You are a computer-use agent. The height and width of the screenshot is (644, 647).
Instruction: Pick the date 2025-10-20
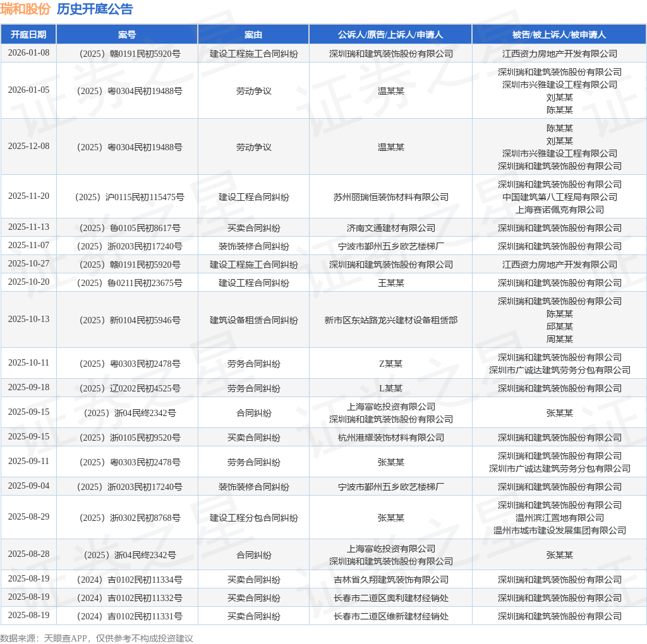point(28,282)
